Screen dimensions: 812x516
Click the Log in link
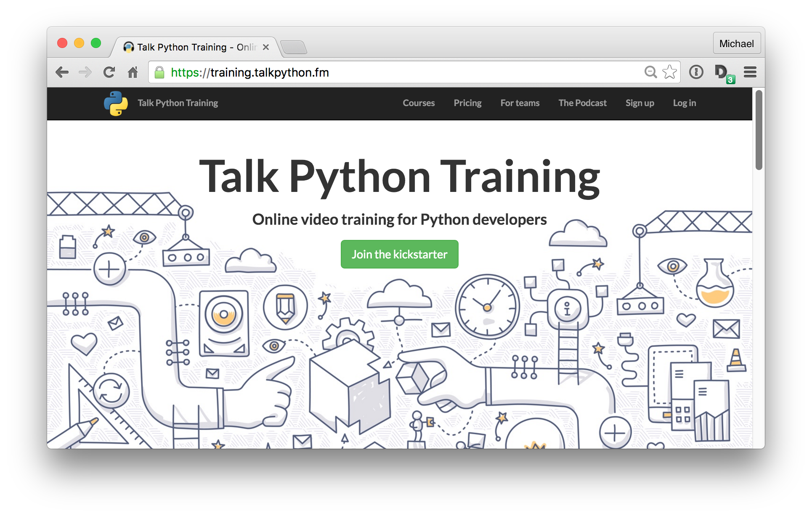pyautogui.click(x=685, y=103)
